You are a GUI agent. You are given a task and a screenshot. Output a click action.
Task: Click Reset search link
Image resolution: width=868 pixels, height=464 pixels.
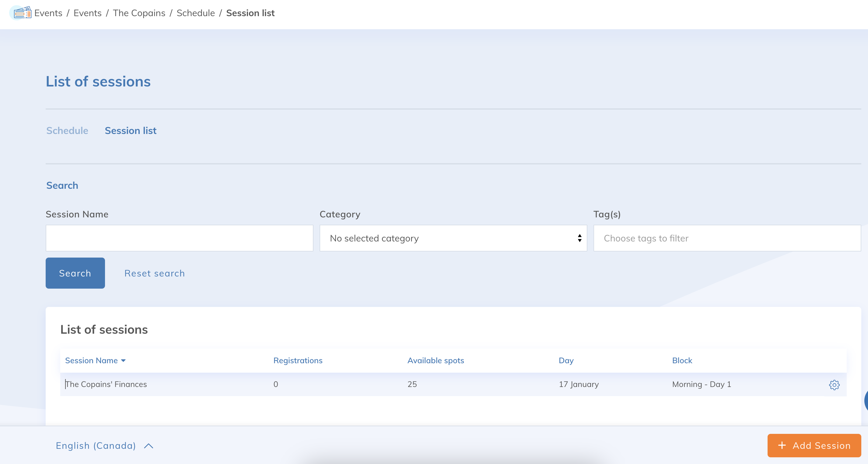(x=155, y=273)
